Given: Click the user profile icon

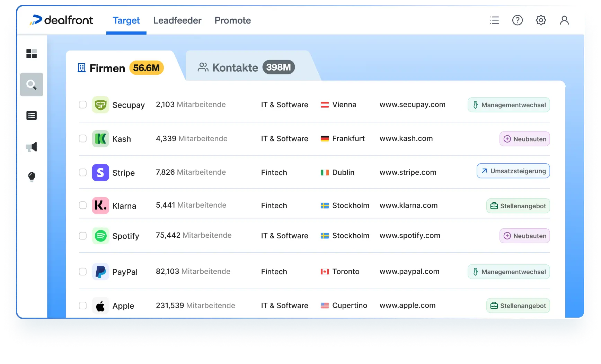Looking at the screenshot, I should click(x=564, y=20).
